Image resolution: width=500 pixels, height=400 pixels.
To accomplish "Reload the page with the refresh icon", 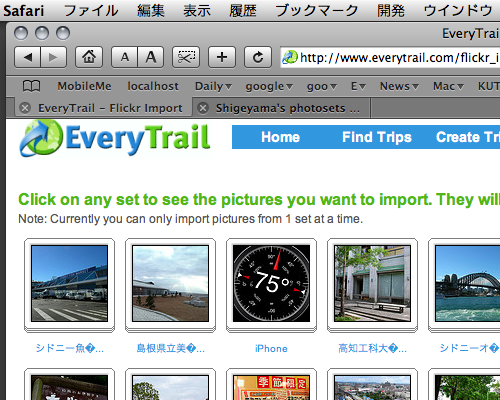I will (258, 57).
